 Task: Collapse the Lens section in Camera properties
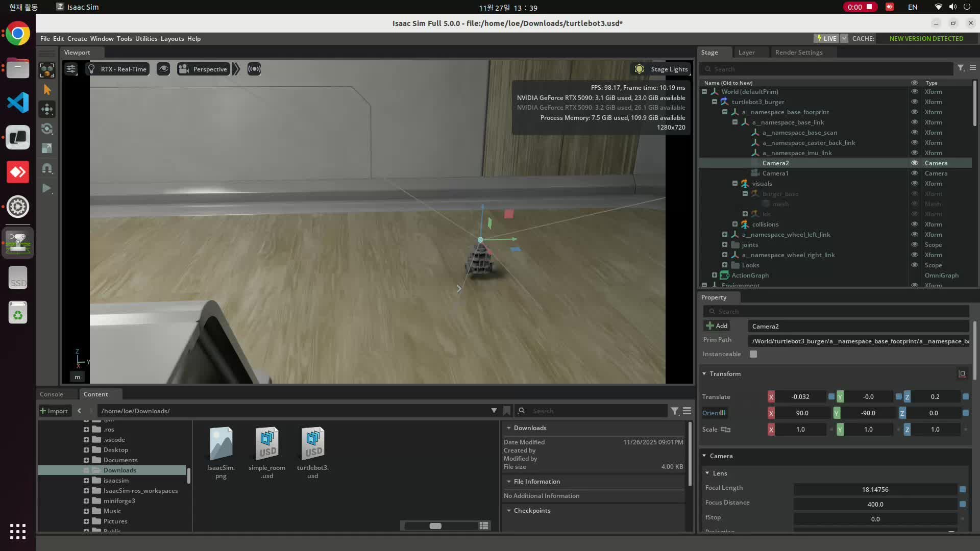(x=707, y=473)
